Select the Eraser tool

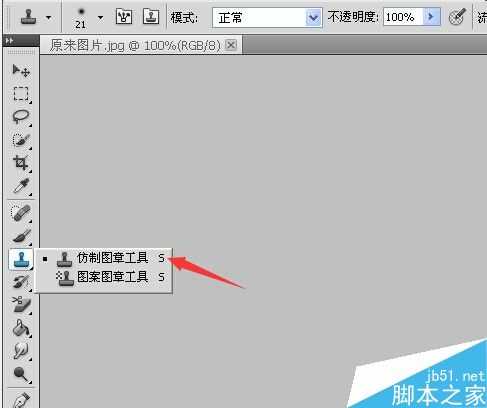point(21,305)
